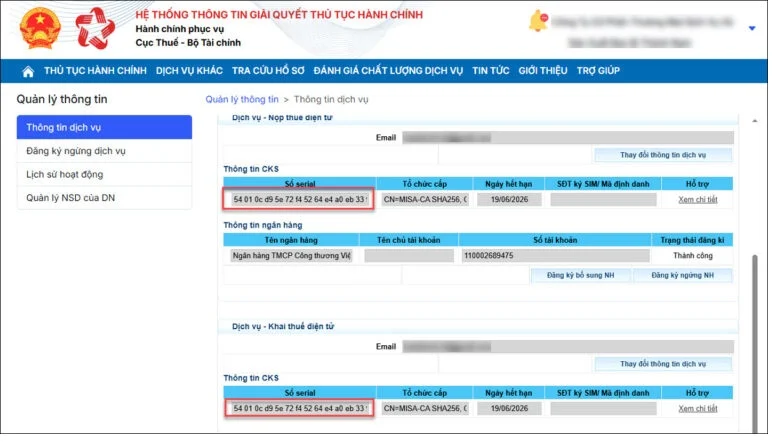Viewport: 772px width, 448px height.
Task: Click the red star administrative services logo
Action: point(95,28)
